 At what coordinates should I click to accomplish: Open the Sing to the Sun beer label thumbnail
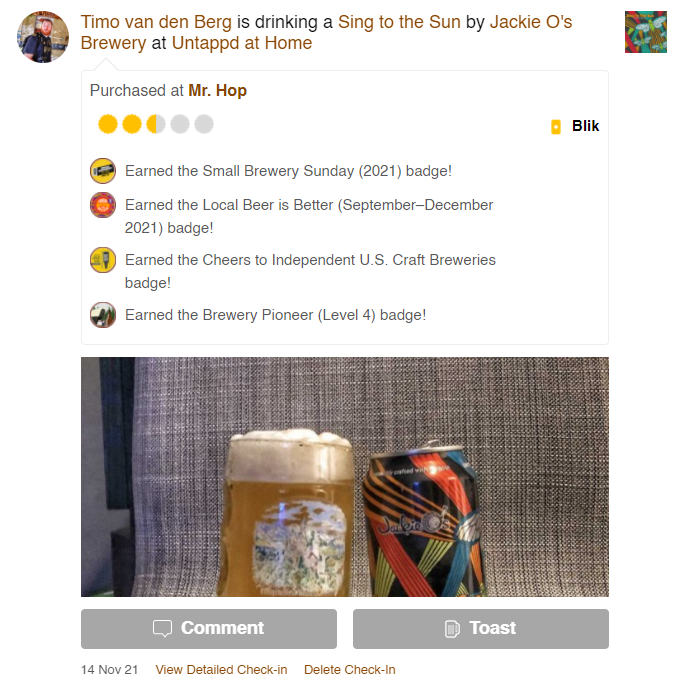point(645,32)
